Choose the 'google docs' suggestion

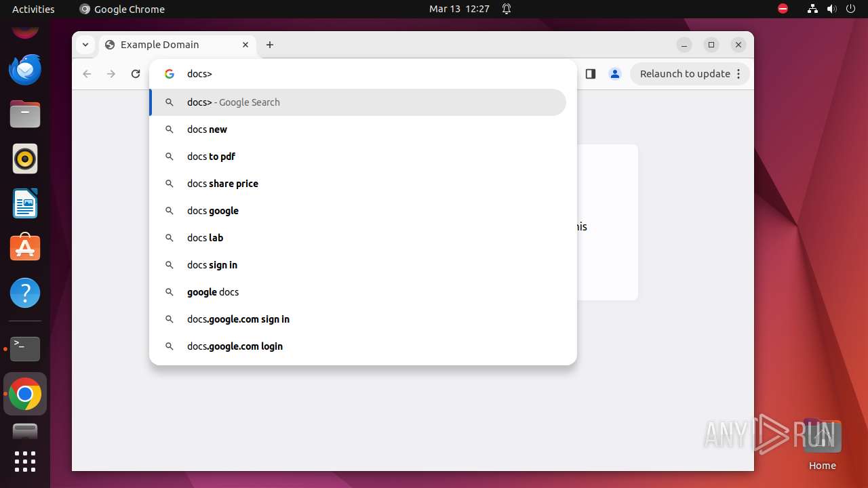pyautogui.click(x=358, y=292)
